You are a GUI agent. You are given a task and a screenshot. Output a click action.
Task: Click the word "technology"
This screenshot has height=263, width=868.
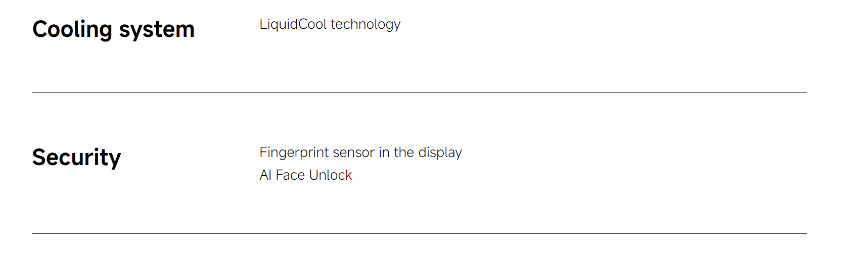pos(366,24)
